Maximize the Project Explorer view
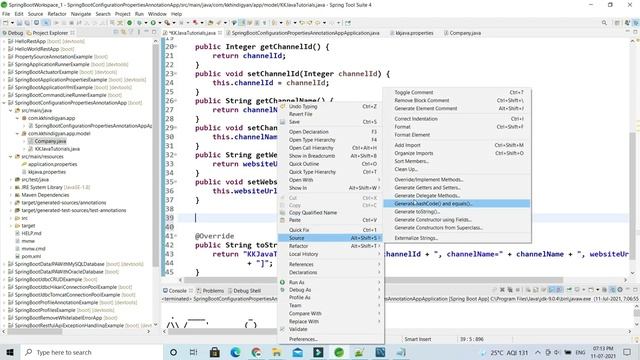Viewport: 640px width, 360px height. click(x=154, y=32)
